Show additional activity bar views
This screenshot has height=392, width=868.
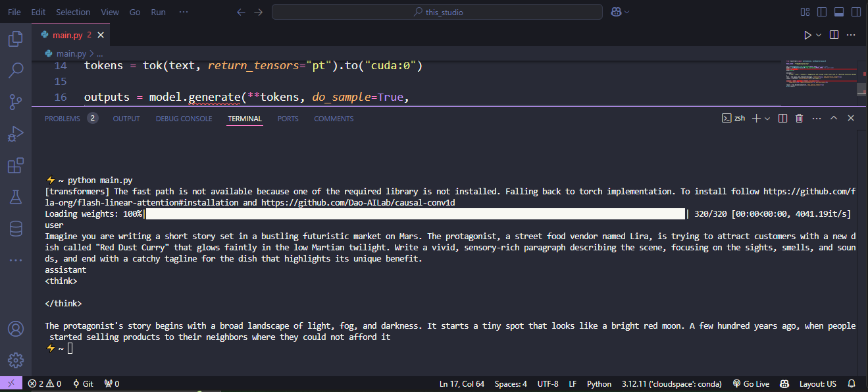pyautogui.click(x=16, y=260)
